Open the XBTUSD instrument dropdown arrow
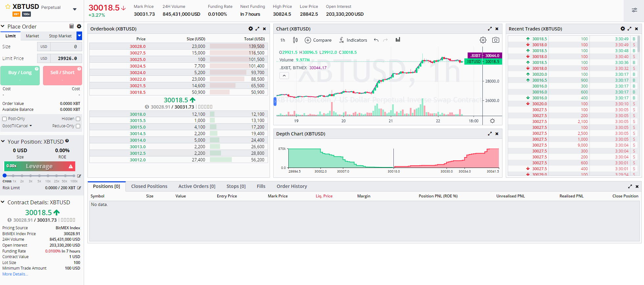The height and width of the screenshot is (285, 644). pyautogui.click(x=75, y=9)
